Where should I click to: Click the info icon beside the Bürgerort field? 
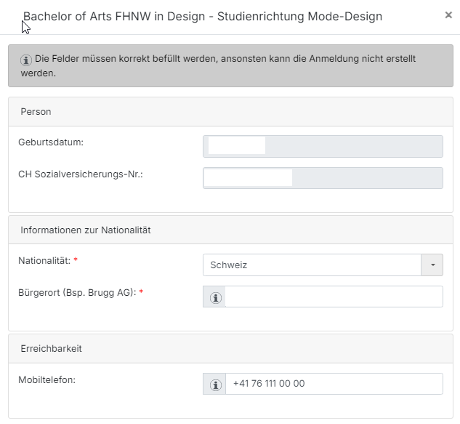[216, 297]
